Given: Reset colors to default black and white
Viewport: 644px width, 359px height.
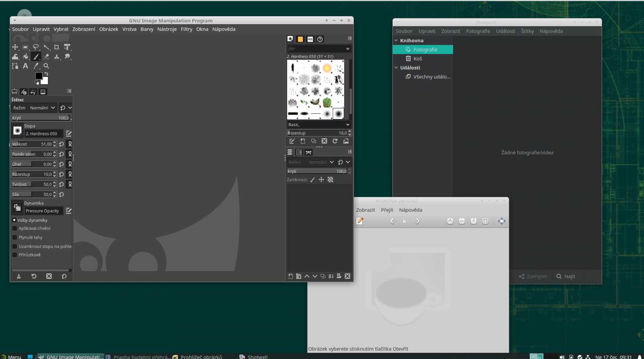Looking at the screenshot, I should 37,83.
